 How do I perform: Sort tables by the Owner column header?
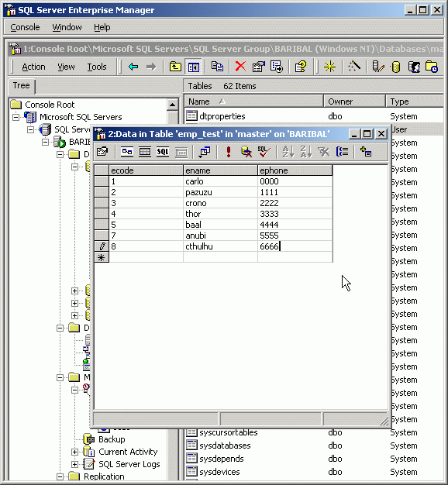[x=354, y=101]
